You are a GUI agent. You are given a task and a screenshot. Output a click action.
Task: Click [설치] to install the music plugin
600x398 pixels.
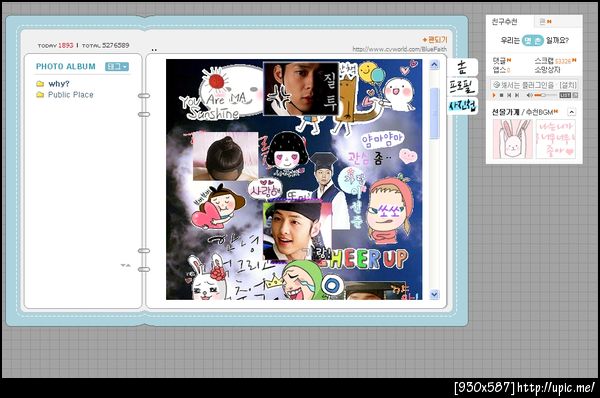tap(568, 85)
